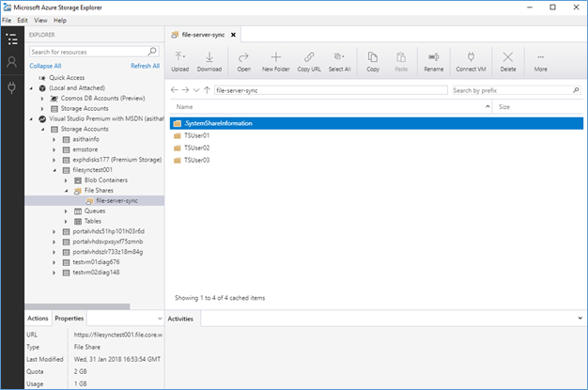Click the Copy toolbar icon

click(373, 62)
